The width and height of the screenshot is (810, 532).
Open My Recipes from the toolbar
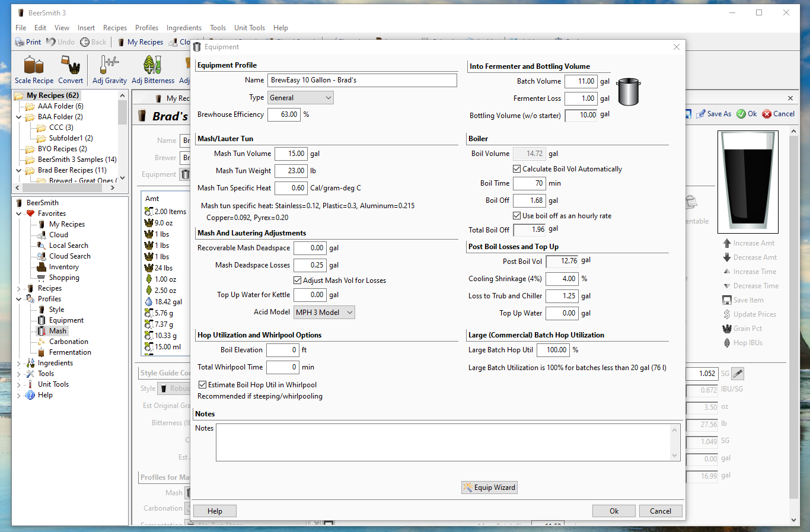pyautogui.click(x=140, y=42)
